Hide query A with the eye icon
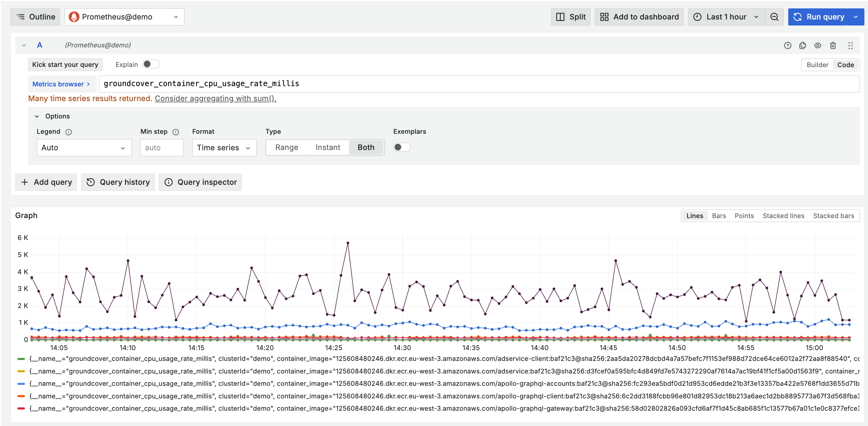Viewport: 868px width, 426px height. pyautogui.click(x=817, y=45)
